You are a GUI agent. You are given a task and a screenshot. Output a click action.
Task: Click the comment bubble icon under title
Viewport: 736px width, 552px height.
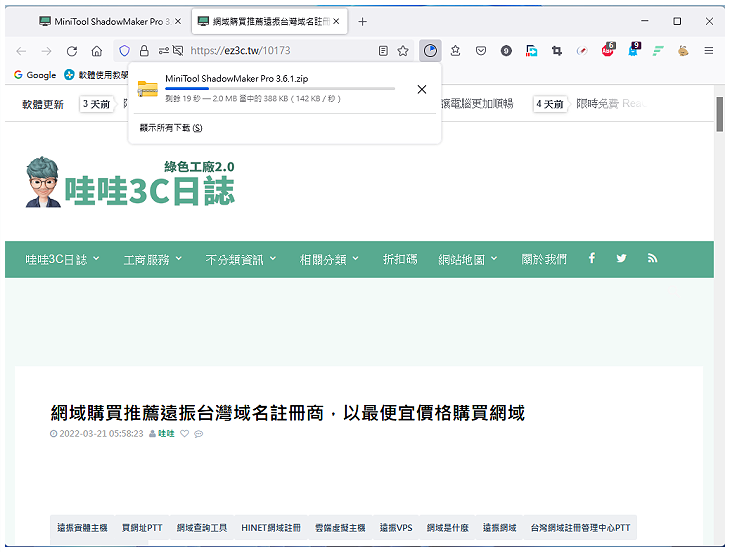[199, 434]
